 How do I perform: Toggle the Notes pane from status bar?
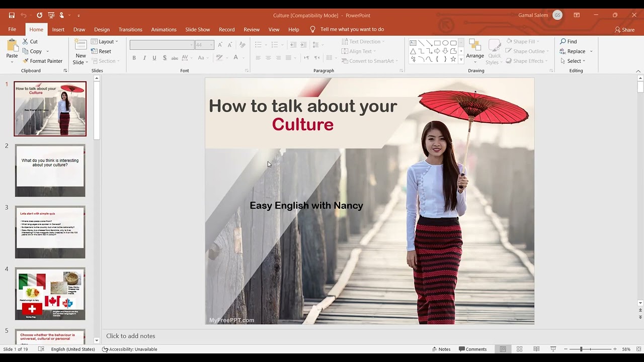pos(441,349)
